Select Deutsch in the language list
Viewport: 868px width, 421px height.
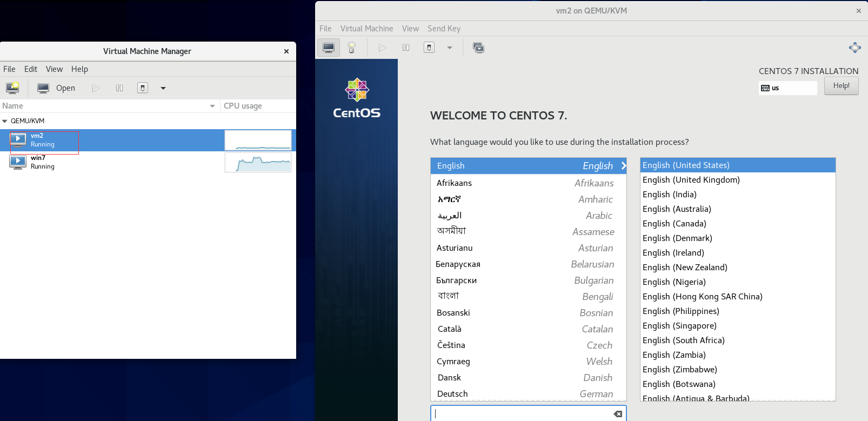[529, 393]
